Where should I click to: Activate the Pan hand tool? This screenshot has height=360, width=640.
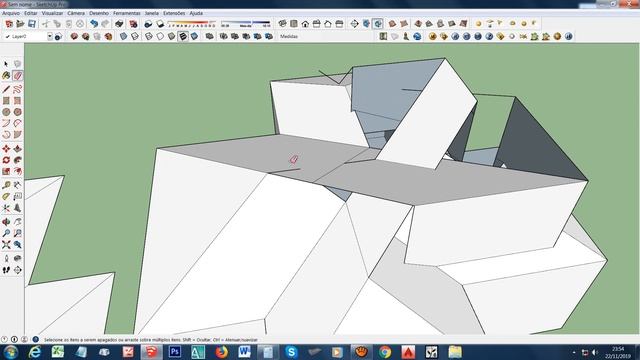pyautogui.click(x=18, y=222)
